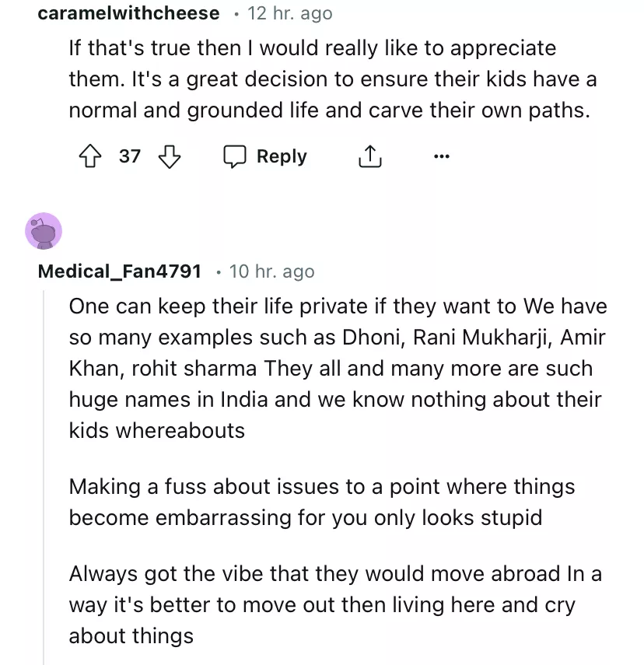Click the "10 hr. ago" timestamp
This screenshot has height=665, width=644.
pyautogui.click(x=272, y=271)
